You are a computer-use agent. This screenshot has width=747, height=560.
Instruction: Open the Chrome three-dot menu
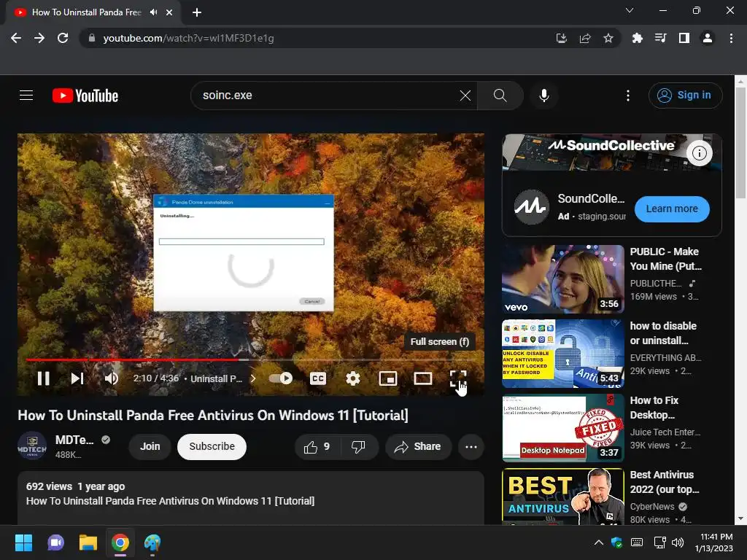point(731,38)
